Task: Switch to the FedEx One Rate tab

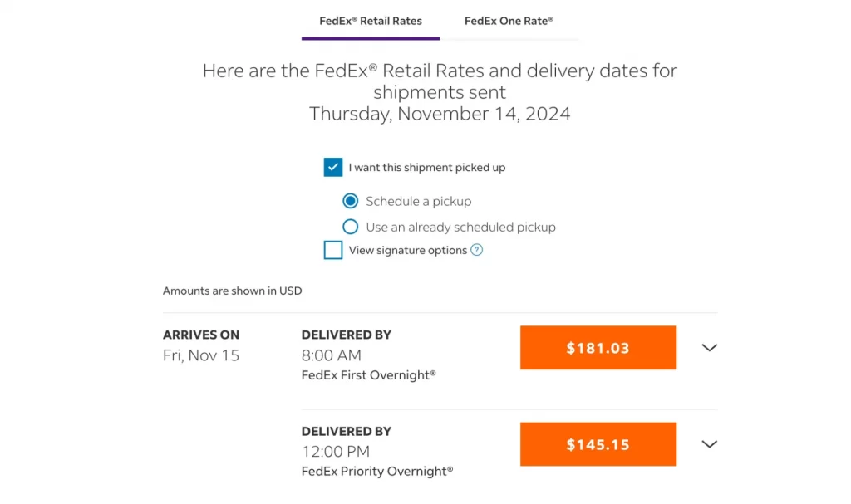Action: tap(509, 21)
